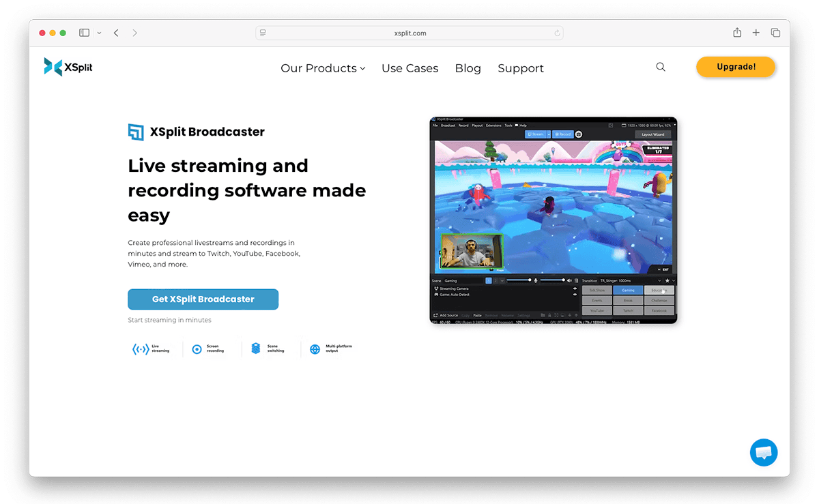Click the Scene switching feature icon
The width and height of the screenshot is (819, 504).
pos(256,349)
